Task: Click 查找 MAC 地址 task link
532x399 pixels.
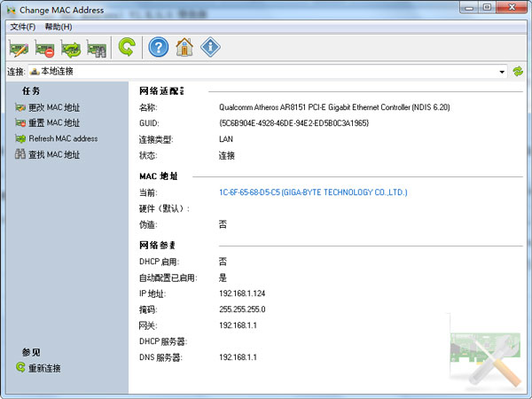Action: click(54, 154)
